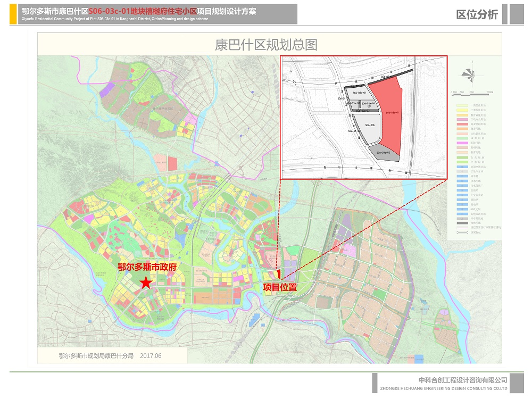
Task: Click the map title 康巴什区规划总图
Action: 266,45
